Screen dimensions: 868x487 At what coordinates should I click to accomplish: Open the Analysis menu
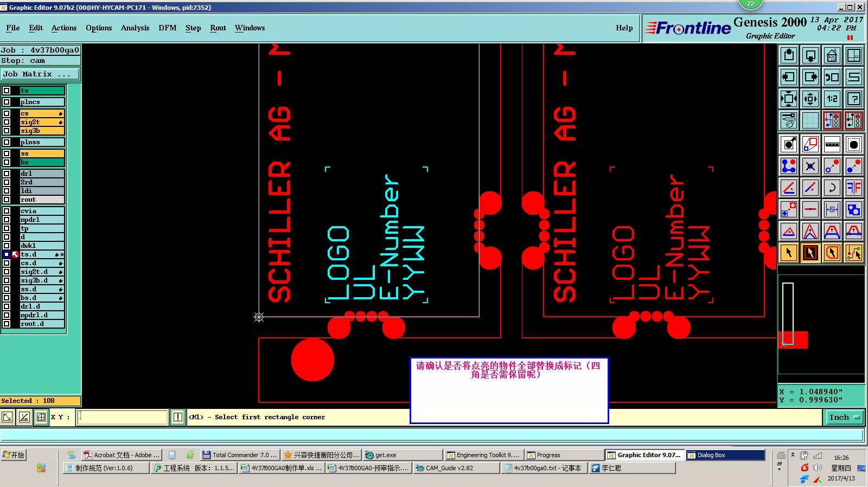pos(135,28)
